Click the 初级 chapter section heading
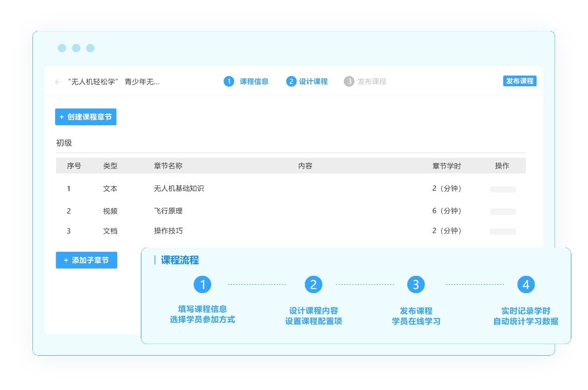Image resolution: width=588 pixels, height=390 pixels. (64, 143)
